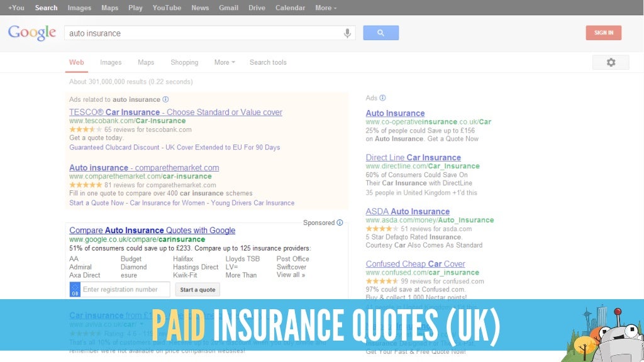Click info icon next to 'Ads related to auto insurance'
Image resolution: width=644 pixels, height=362 pixels.
165,99
